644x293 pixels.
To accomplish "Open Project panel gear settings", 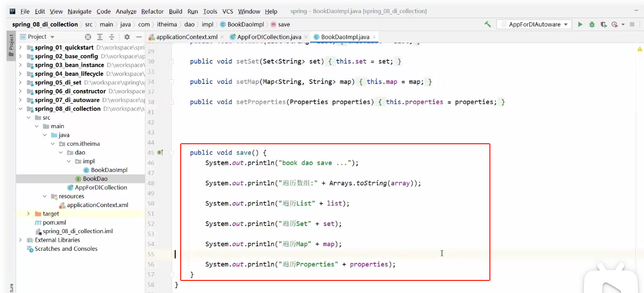I will click(127, 37).
